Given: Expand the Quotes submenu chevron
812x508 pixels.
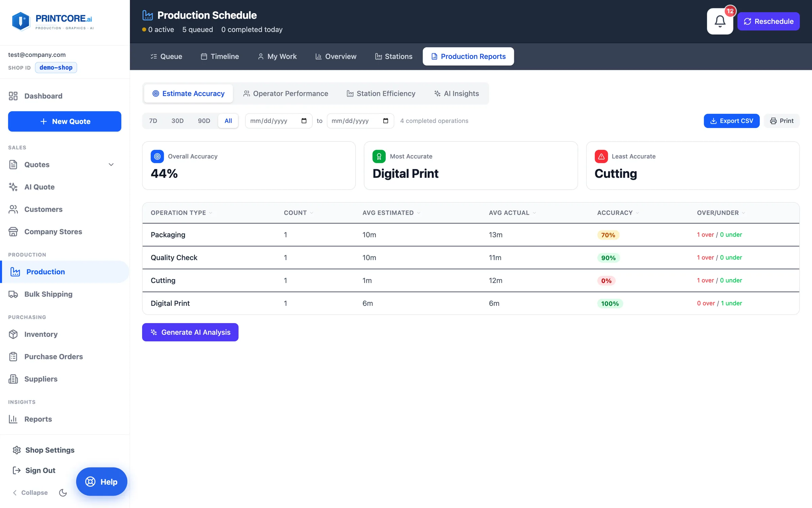Looking at the screenshot, I should point(111,165).
